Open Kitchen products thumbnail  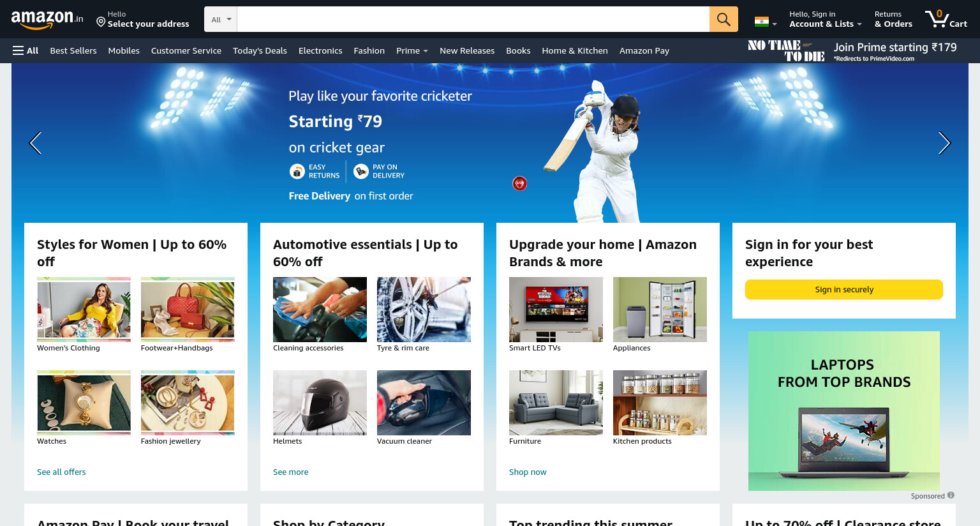660,403
